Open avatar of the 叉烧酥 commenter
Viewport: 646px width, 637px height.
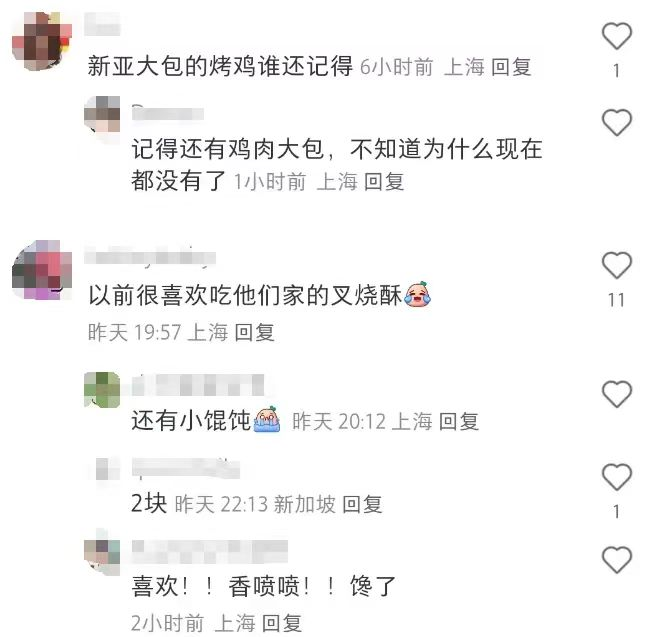coord(42,270)
